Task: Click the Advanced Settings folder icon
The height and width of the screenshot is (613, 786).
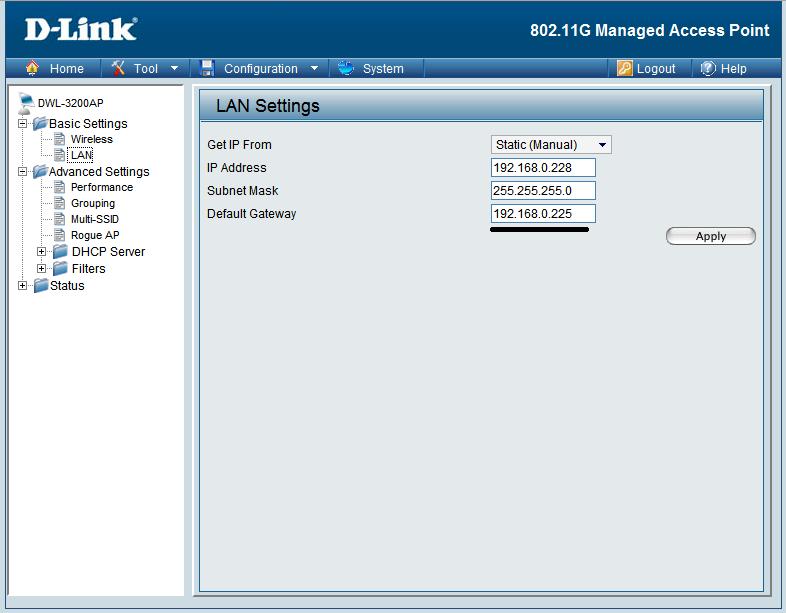Action: pos(40,171)
